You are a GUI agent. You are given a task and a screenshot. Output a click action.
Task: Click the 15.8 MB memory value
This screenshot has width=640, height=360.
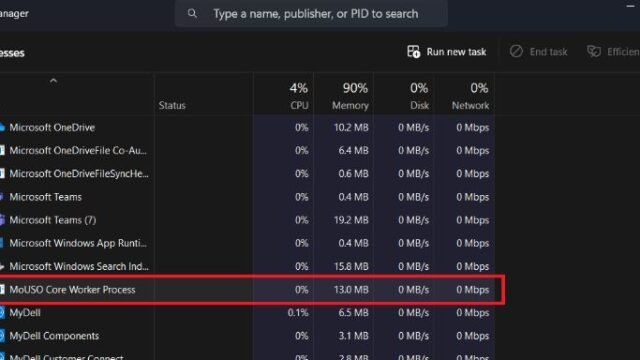pos(351,267)
